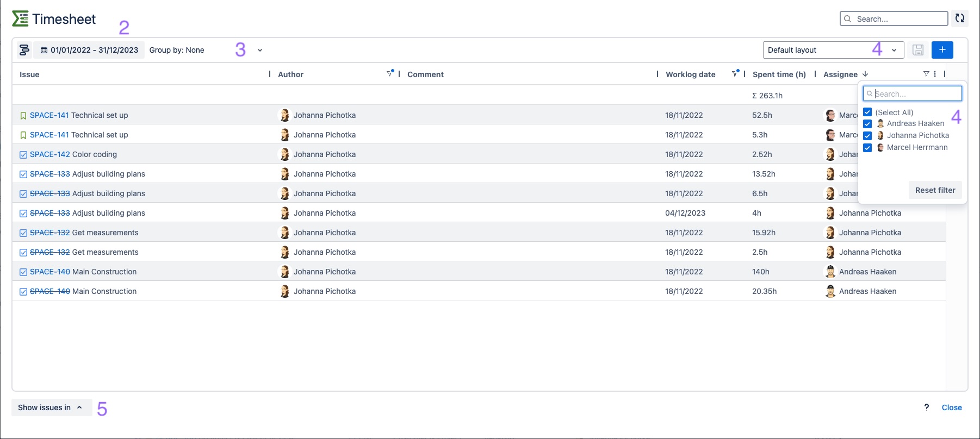Expand the Show issues in menu

(50, 407)
